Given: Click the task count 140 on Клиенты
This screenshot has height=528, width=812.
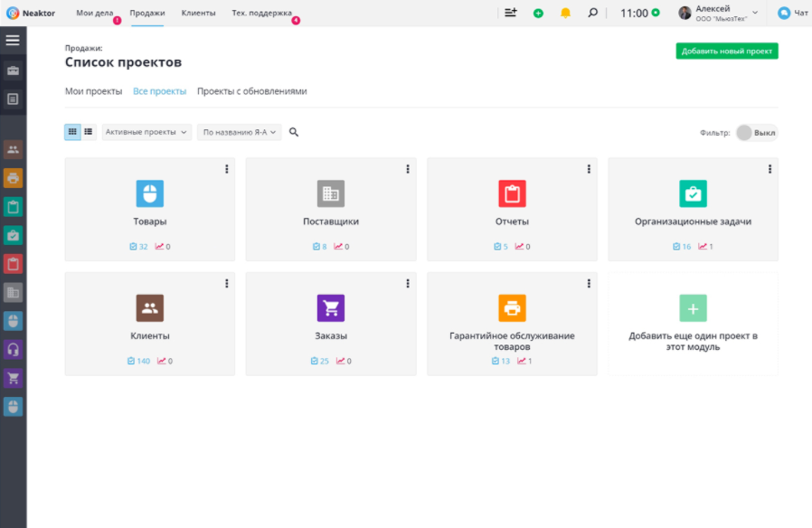Looking at the screenshot, I should pyautogui.click(x=138, y=361).
